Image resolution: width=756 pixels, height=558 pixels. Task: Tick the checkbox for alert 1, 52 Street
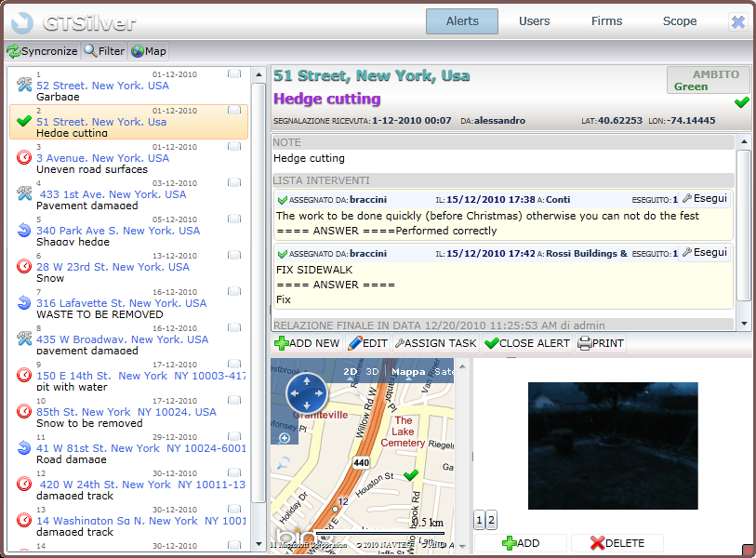[234, 73]
